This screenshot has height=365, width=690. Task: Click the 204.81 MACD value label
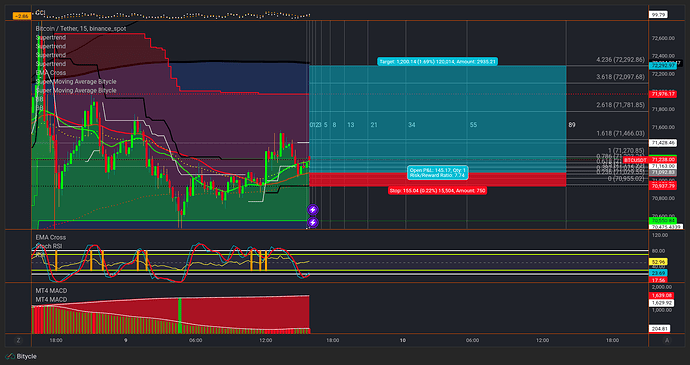pos(659,328)
